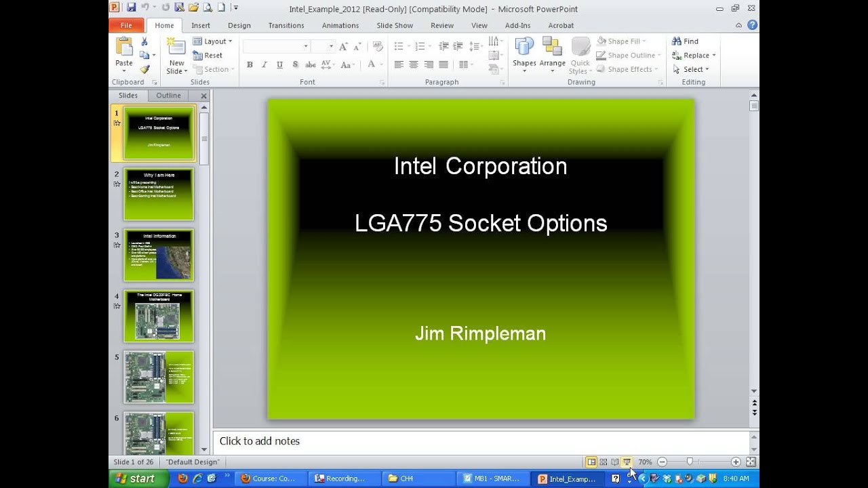This screenshot has height=488, width=868.
Task: Click the Format Painter brush icon
Action: 144,69
